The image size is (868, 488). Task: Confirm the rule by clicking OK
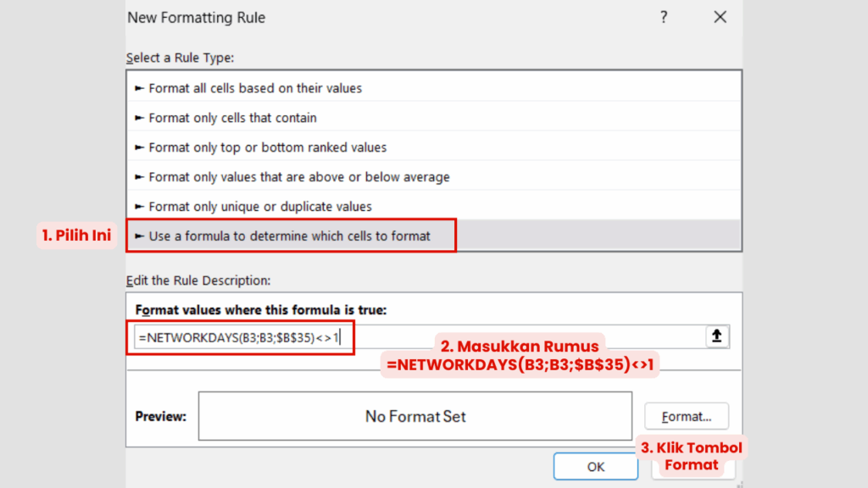click(x=595, y=466)
